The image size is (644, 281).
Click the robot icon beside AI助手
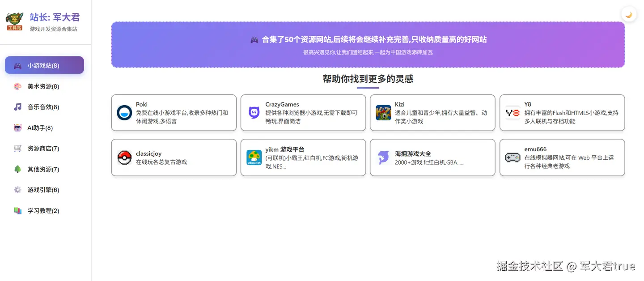tap(17, 128)
